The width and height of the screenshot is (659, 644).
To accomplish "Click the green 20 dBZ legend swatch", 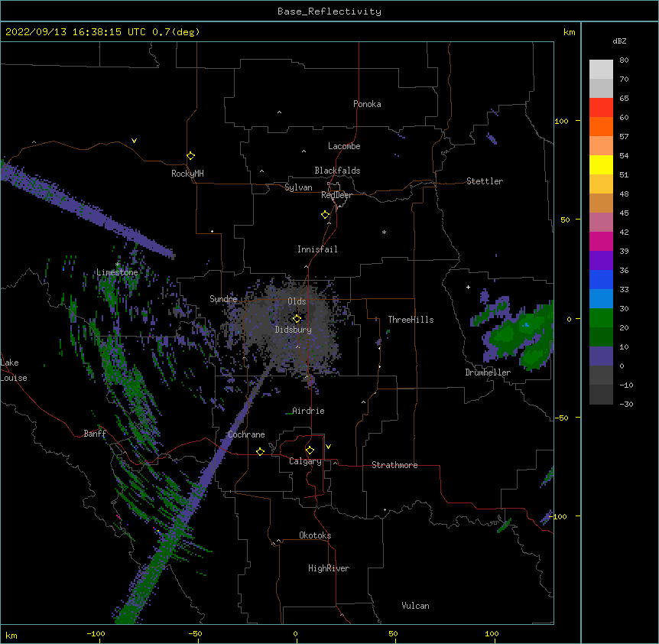I will [x=601, y=318].
